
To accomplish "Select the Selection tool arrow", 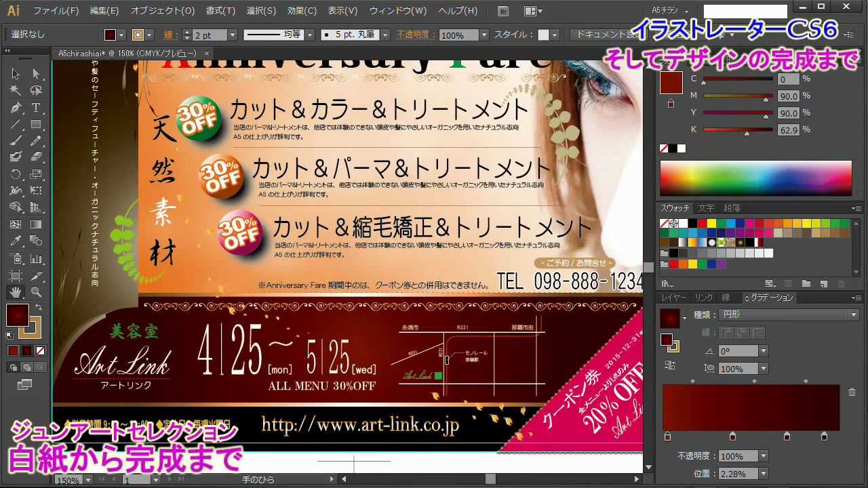I will (16, 74).
